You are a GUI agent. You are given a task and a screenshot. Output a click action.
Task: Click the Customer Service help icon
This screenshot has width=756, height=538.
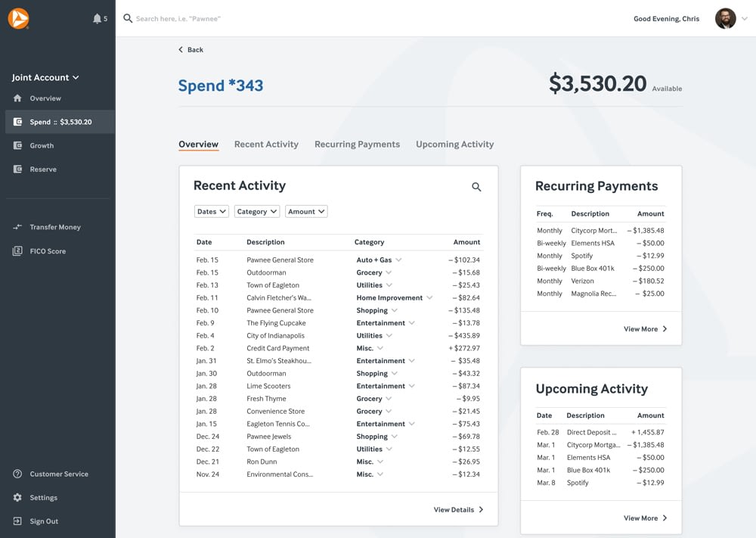[x=17, y=474]
